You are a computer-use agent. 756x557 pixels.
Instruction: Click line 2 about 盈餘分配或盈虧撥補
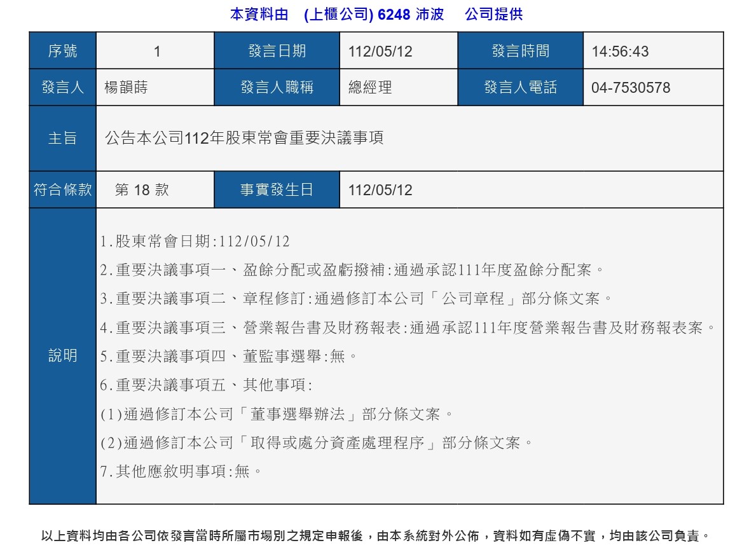pyautogui.click(x=352, y=270)
